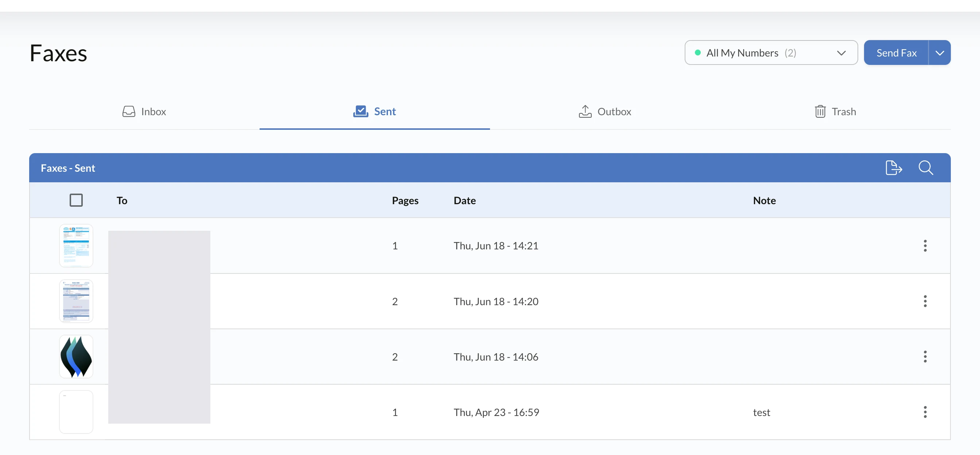Open blank thumbnail of Apr 23 fax
This screenshot has height=455, width=980.
76,412
